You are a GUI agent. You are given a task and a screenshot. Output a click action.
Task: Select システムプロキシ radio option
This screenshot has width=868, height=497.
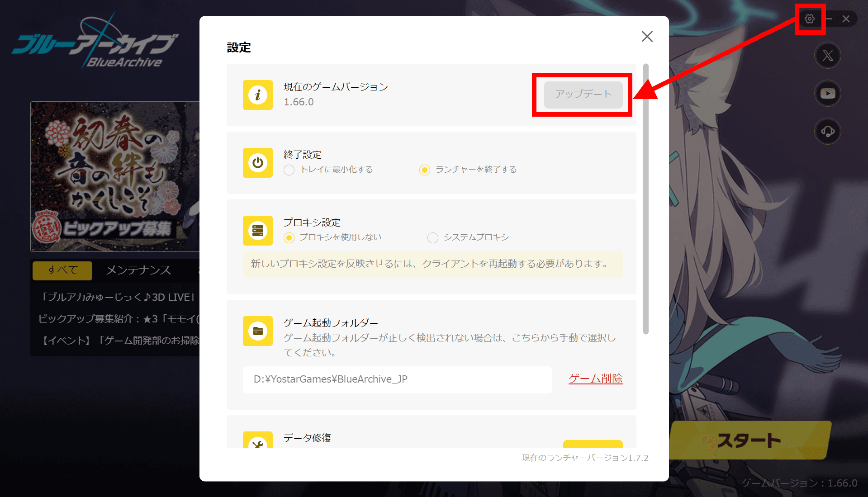pyautogui.click(x=433, y=238)
